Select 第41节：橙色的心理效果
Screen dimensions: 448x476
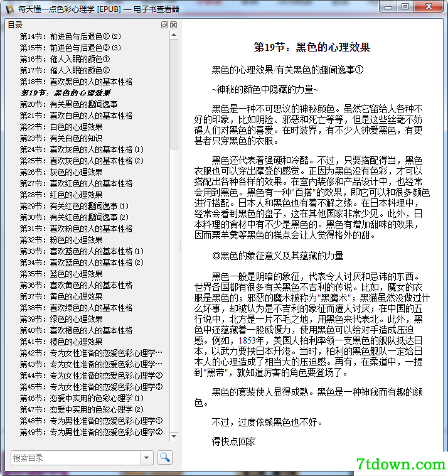(61, 342)
